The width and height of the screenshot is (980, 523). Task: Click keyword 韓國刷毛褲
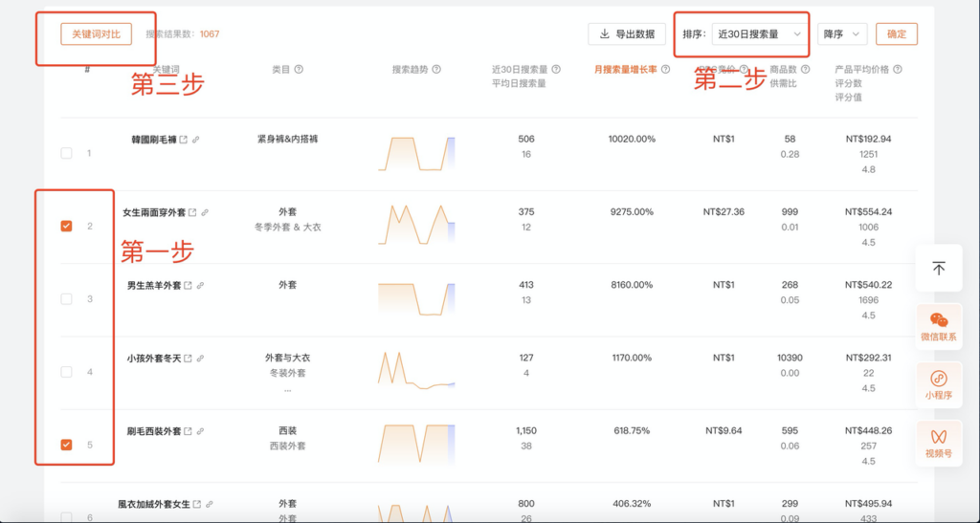coord(154,140)
